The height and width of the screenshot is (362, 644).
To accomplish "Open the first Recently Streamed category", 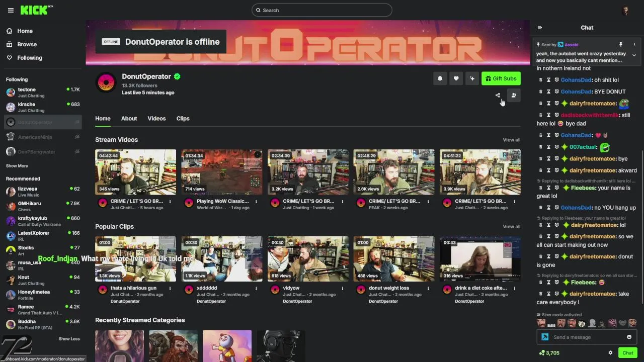I will point(119,346).
